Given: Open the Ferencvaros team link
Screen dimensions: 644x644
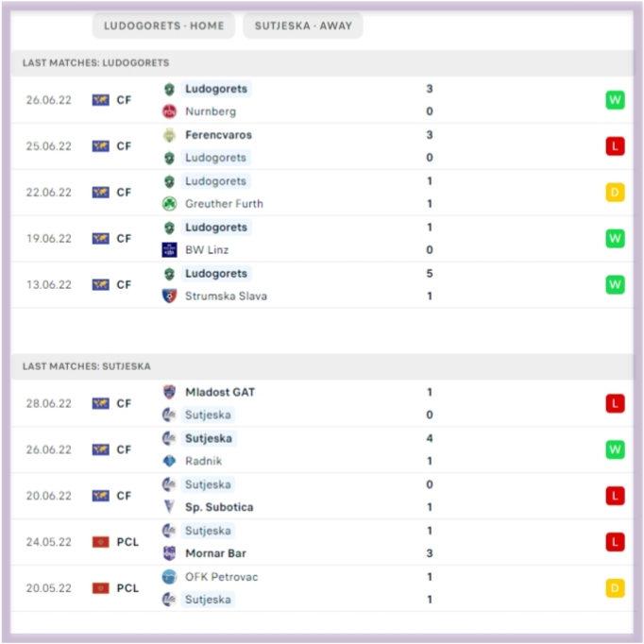Looking at the screenshot, I should [218, 135].
